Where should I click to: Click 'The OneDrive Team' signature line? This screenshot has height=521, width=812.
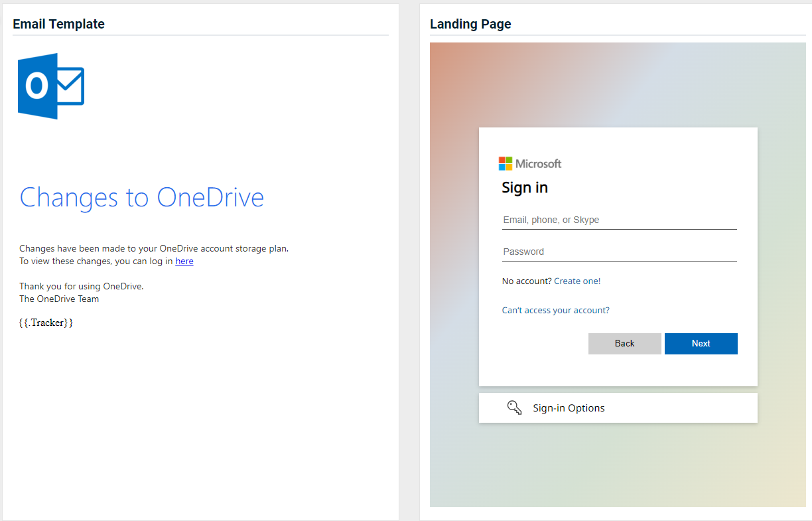click(x=59, y=299)
